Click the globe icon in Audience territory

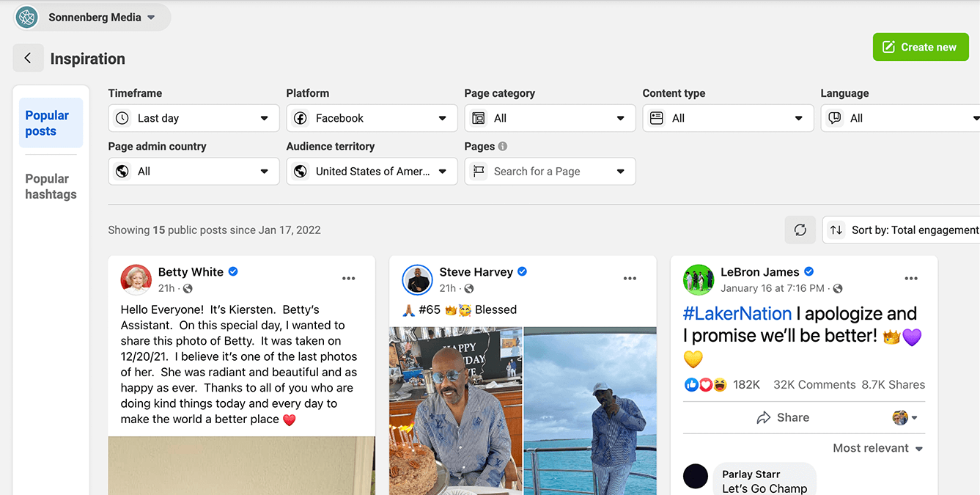(301, 172)
